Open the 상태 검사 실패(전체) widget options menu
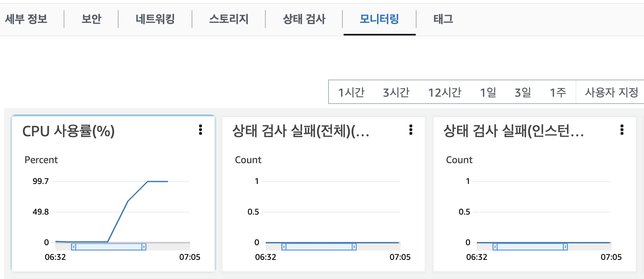Viewport: 644px width, 279px height. (410, 130)
